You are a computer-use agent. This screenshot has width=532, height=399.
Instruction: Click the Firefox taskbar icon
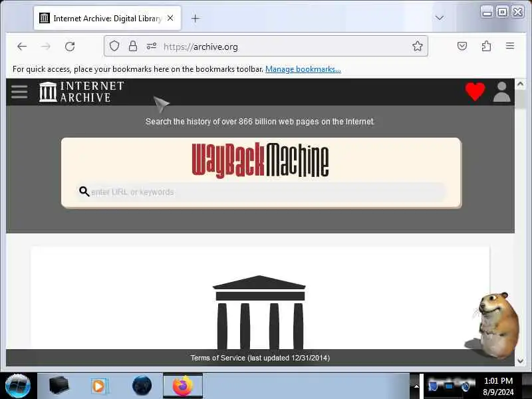coord(182,386)
